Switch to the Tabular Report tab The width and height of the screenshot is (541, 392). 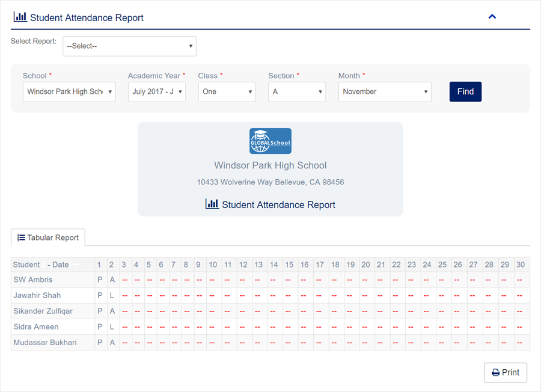[x=48, y=237]
